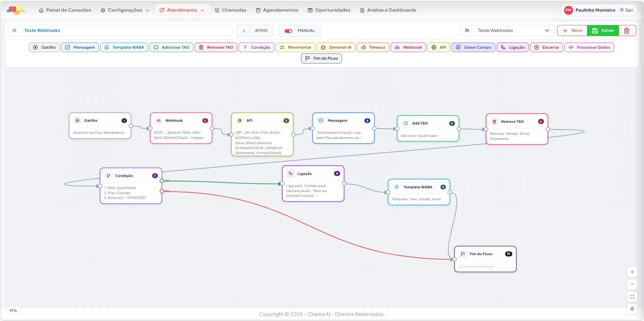The image size is (644, 321).
Task: Click the red trash delete flow icon
Action: pyautogui.click(x=627, y=31)
